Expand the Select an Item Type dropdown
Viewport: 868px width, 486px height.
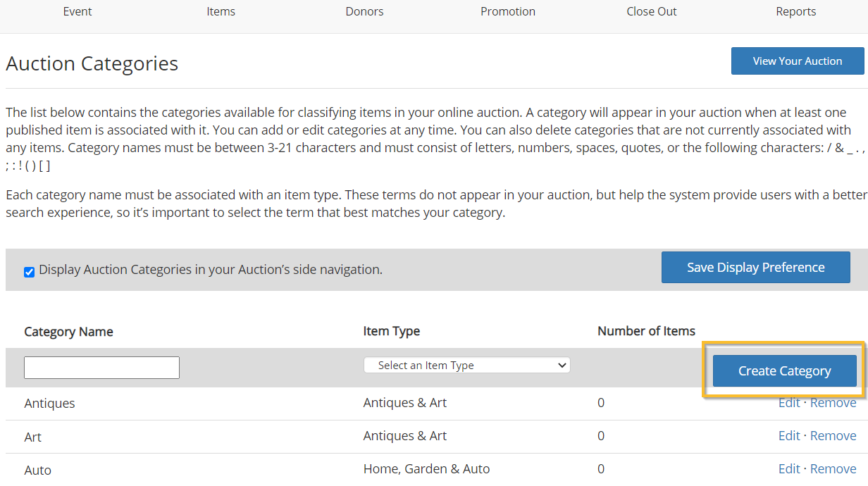(467, 366)
